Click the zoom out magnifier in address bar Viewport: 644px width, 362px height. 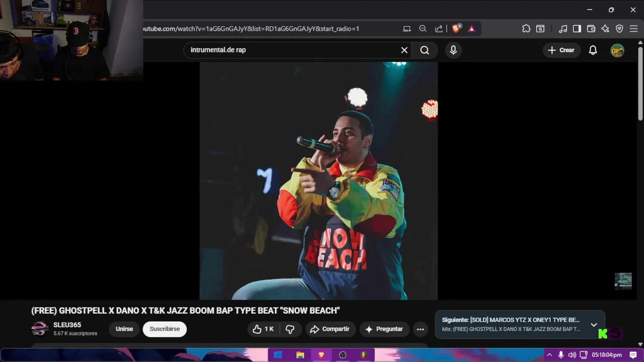(423, 29)
